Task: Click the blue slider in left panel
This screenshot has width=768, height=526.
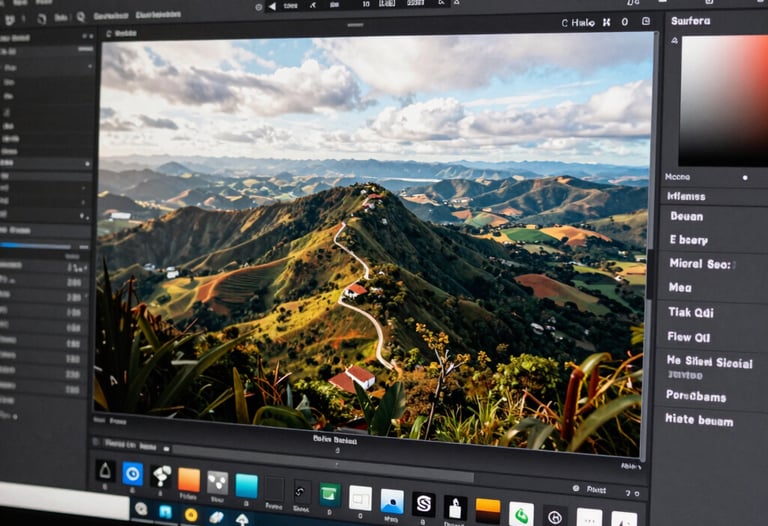Action: coord(35,245)
